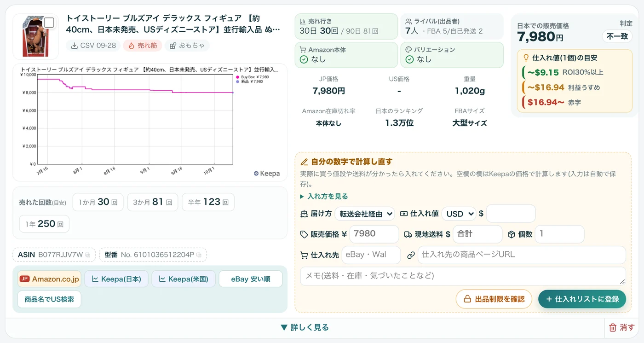This screenshot has width=644, height=343.
Task: Click the flame 売れ筋 badge
Action: coord(143,46)
